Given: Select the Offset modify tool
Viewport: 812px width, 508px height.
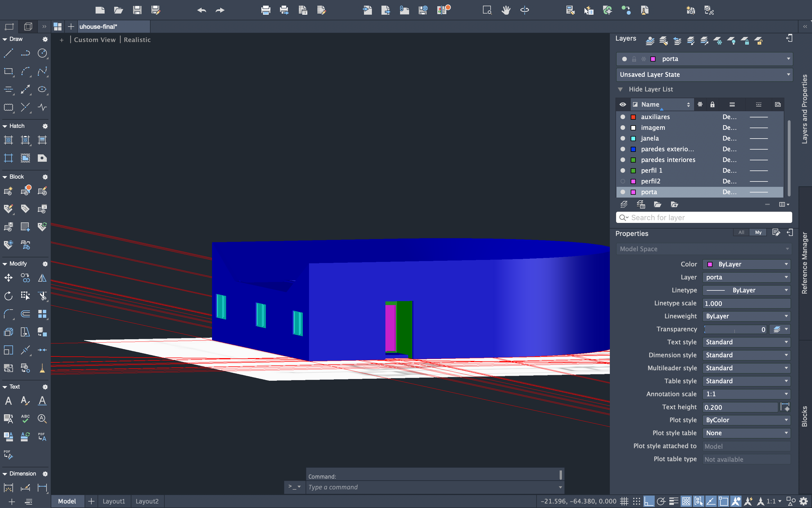Looking at the screenshot, I should (x=25, y=314).
